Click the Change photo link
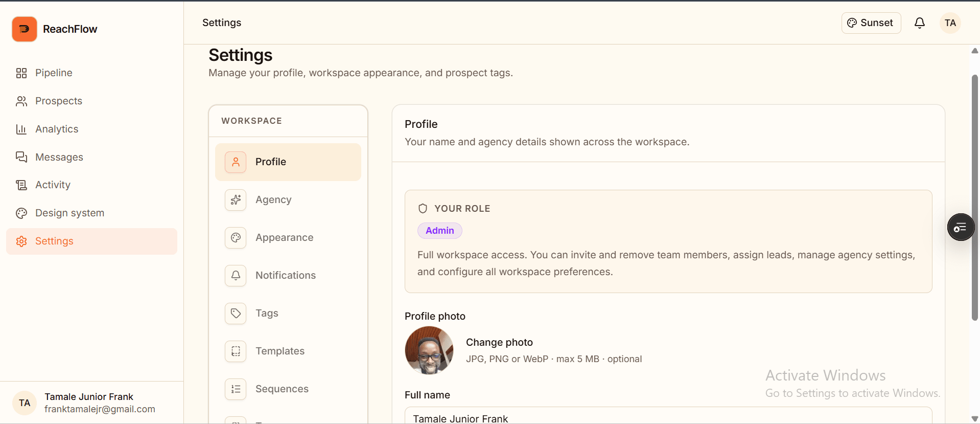Image resolution: width=980 pixels, height=424 pixels. pyautogui.click(x=499, y=342)
